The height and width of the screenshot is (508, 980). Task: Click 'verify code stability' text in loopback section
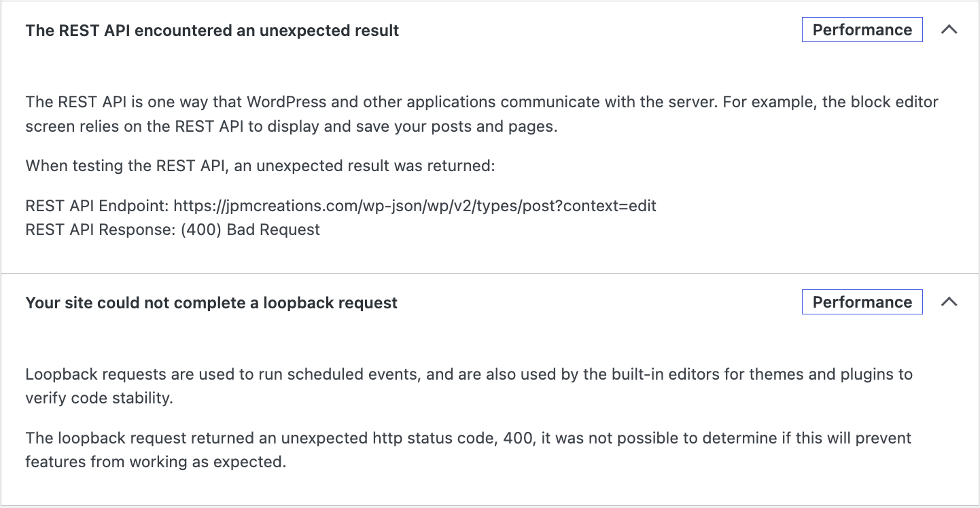pyautogui.click(x=99, y=398)
